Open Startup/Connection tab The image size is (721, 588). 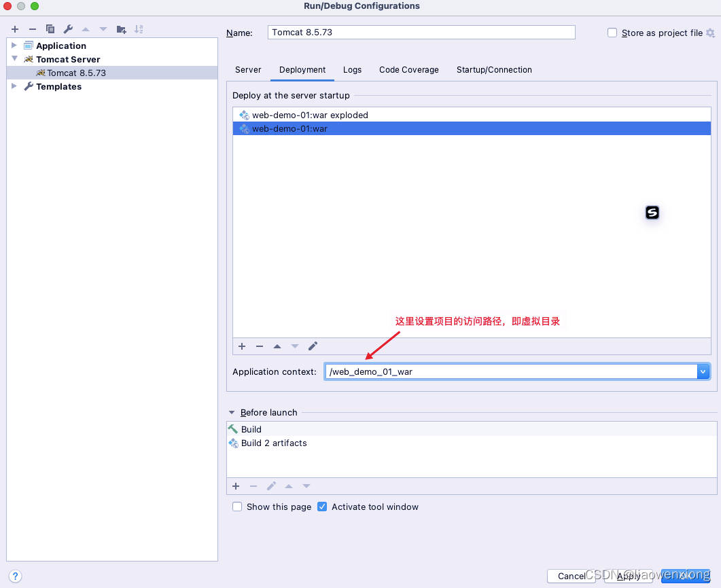coord(494,70)
